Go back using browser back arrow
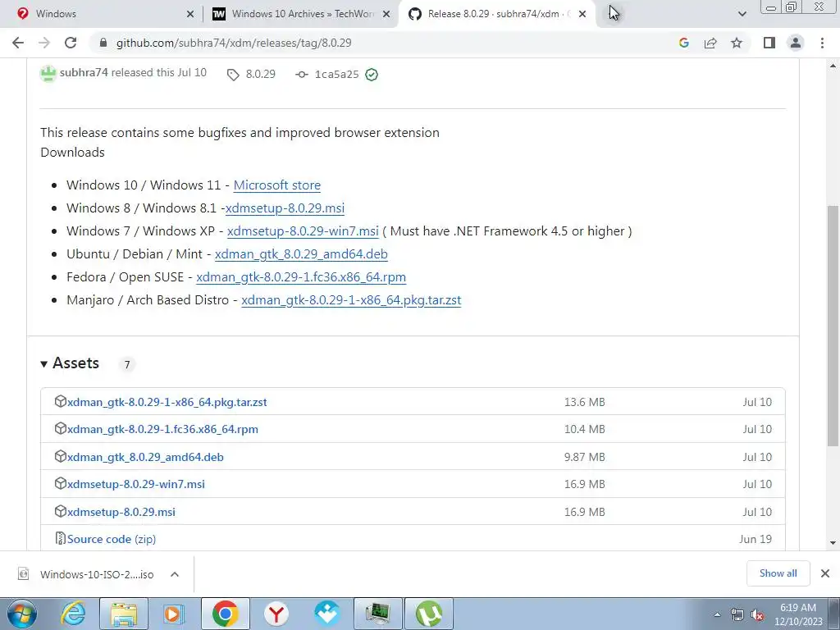 pyautogui.click(x=18, y=43)
